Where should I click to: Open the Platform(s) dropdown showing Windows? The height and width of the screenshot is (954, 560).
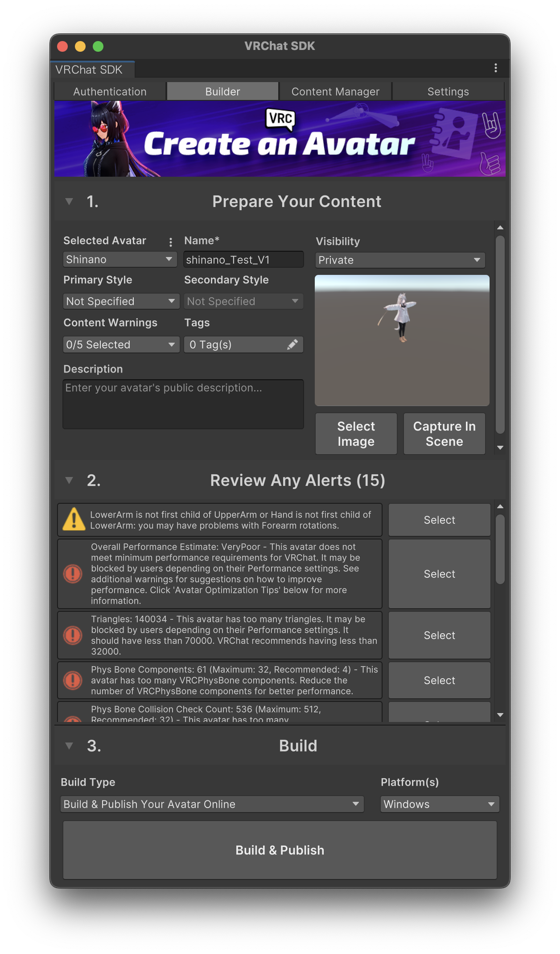(x=439, y=804)
